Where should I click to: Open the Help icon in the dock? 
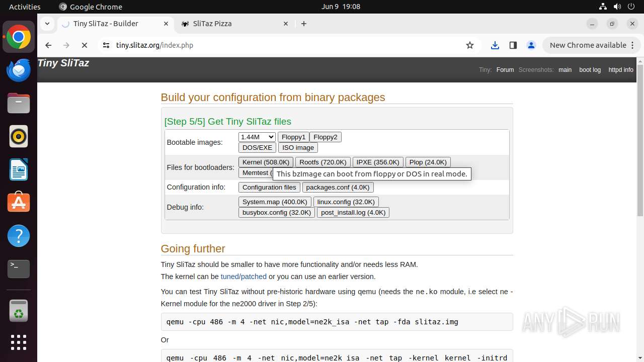click(x=19, y=236)
